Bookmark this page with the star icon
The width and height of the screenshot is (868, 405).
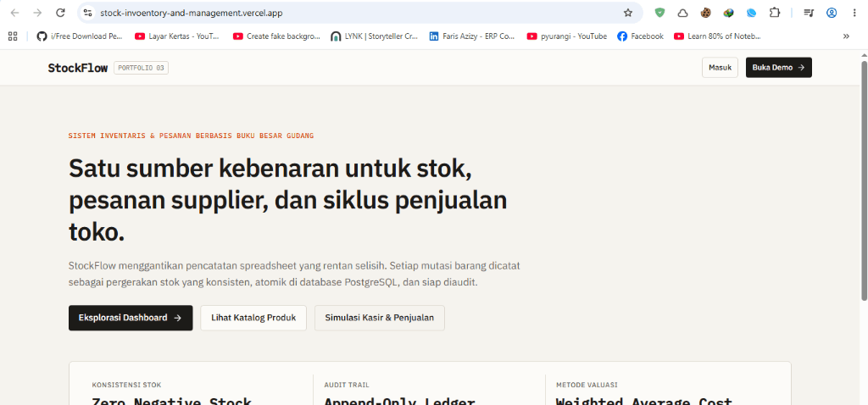tap(628, 13)
